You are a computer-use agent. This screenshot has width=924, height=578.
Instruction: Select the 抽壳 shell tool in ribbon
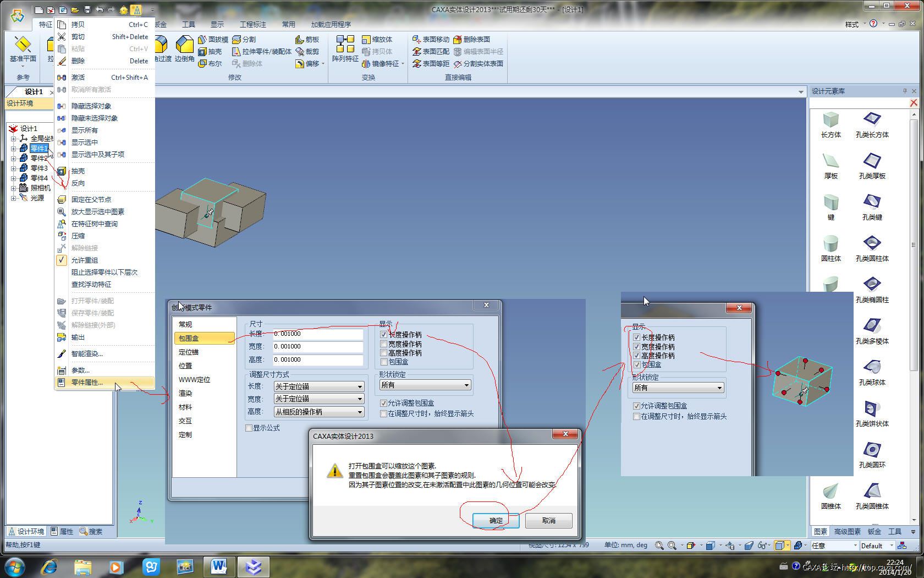(202, 52)
